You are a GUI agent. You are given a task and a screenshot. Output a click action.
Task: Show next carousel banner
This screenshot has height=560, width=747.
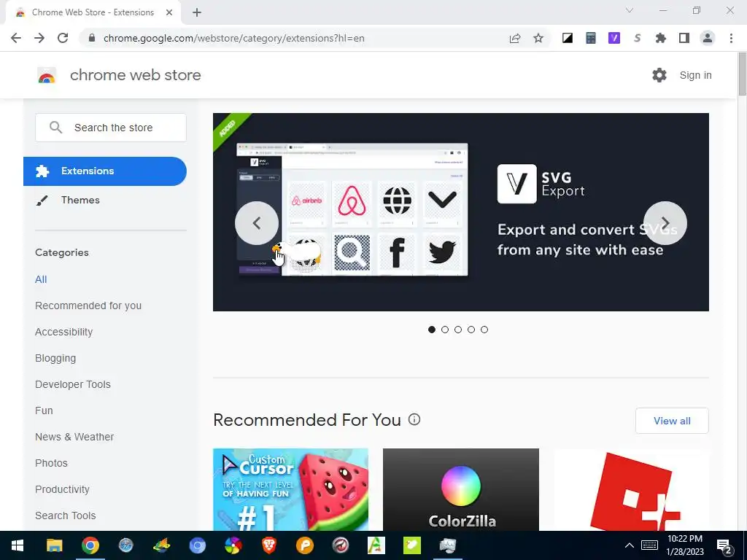point(665,223)
